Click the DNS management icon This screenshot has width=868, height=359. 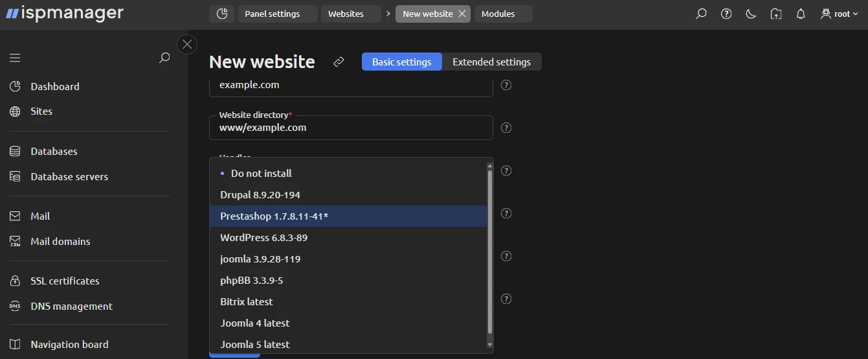(16, 306)
